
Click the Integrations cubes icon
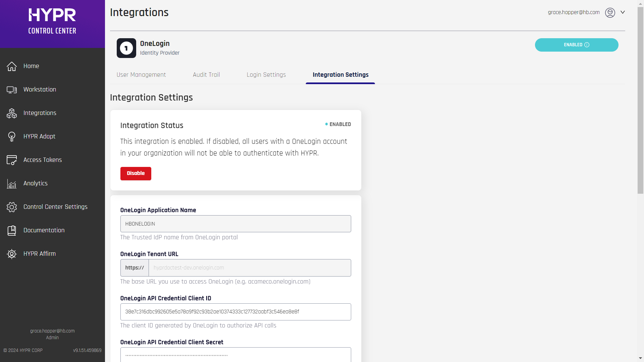[12, 113]
